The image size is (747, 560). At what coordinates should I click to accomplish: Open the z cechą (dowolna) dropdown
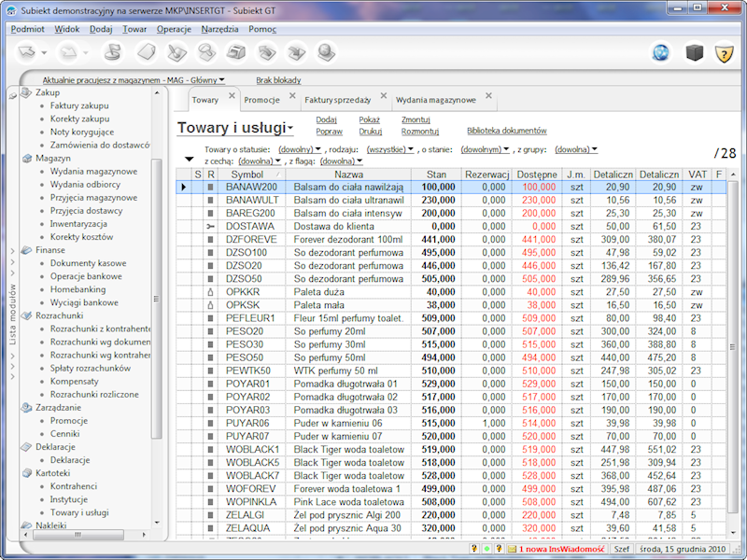tap(260, 161)
